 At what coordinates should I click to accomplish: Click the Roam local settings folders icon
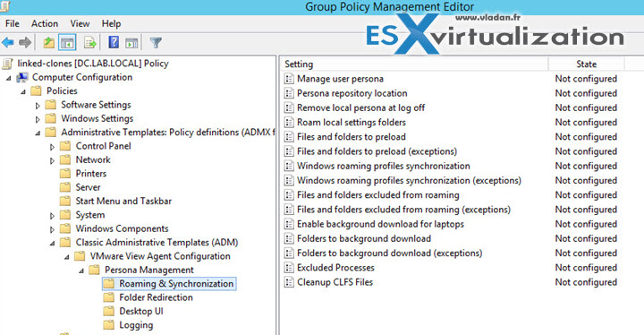click(289, 122)
